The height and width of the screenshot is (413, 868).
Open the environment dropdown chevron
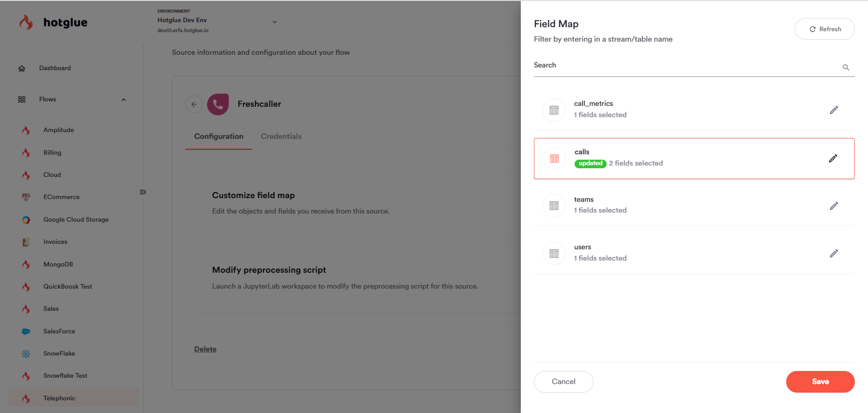(x=274, y=22)
